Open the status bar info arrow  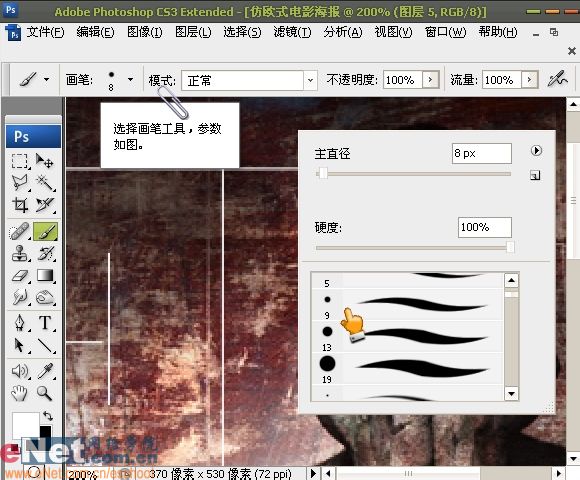[313, 473]
